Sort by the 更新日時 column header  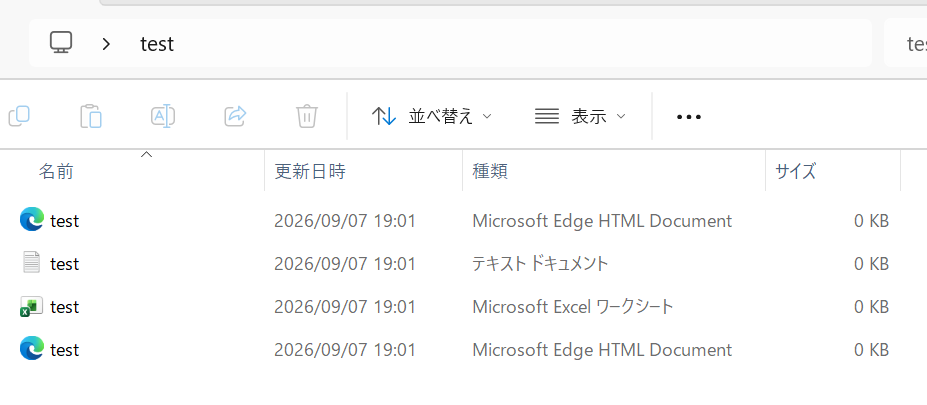tap(364, 171)
